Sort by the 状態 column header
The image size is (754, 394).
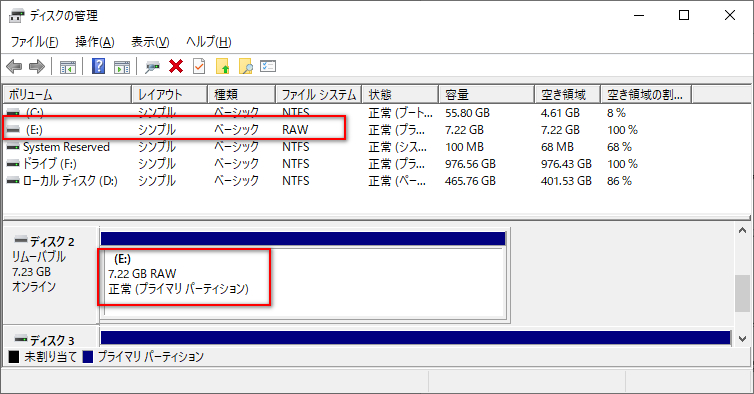(x=401, y=94)
